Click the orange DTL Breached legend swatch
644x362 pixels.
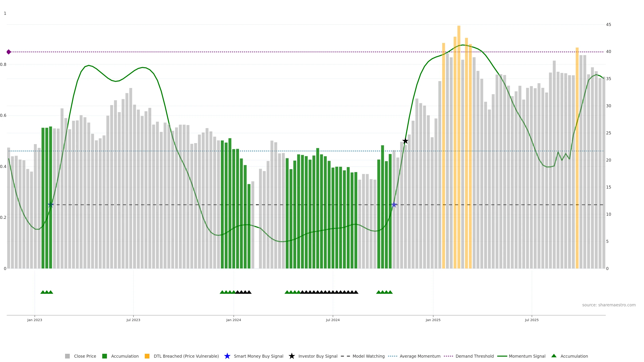147,356
